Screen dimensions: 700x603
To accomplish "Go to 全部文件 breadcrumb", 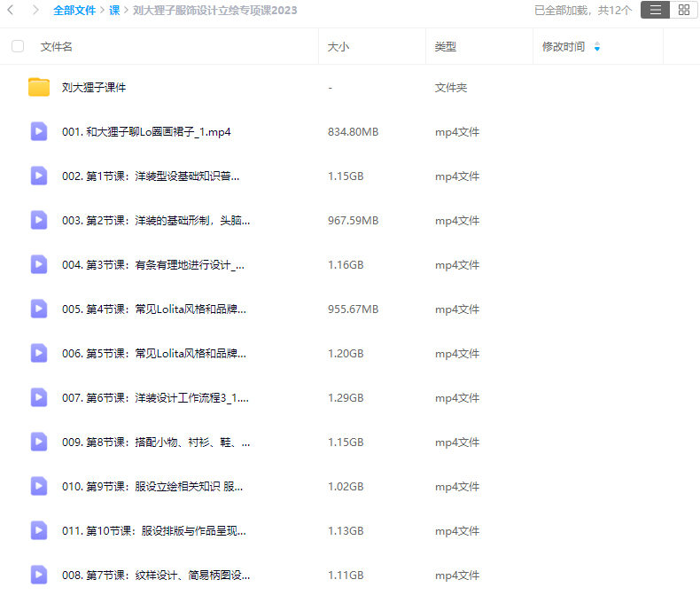I will pos(74,11).
